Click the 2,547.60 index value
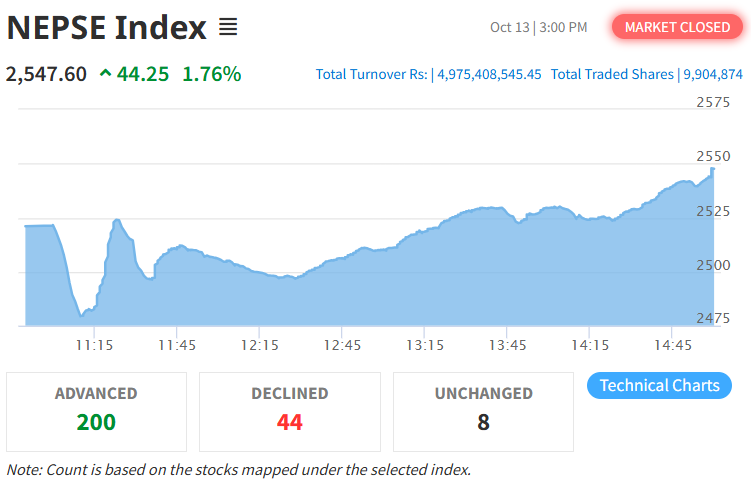The width and height of the screenshot is (751, 494). 46,74
